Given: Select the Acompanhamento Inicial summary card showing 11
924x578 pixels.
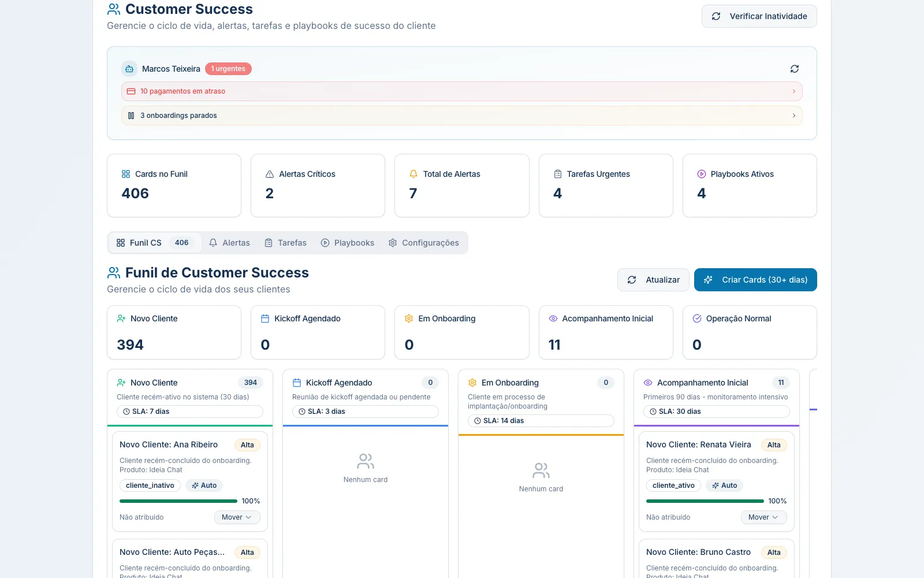Looking at the screenshot, I should pos(606,332).
